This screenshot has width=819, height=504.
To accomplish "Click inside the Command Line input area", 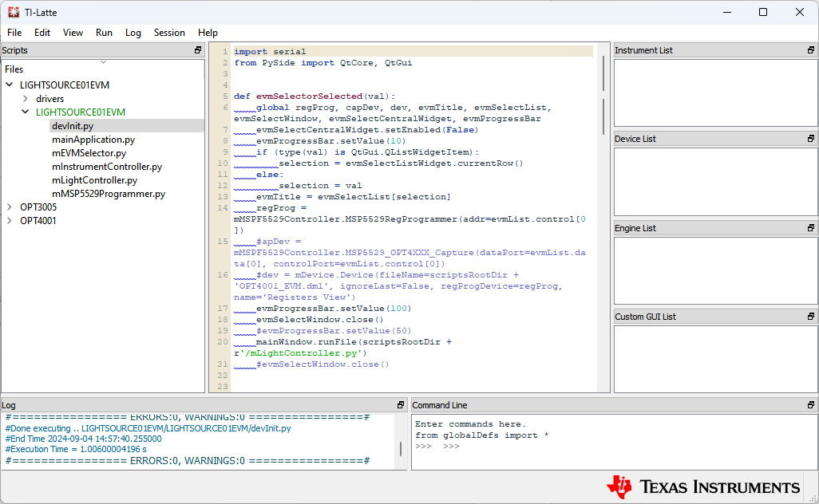I will [x=615, y=451].
